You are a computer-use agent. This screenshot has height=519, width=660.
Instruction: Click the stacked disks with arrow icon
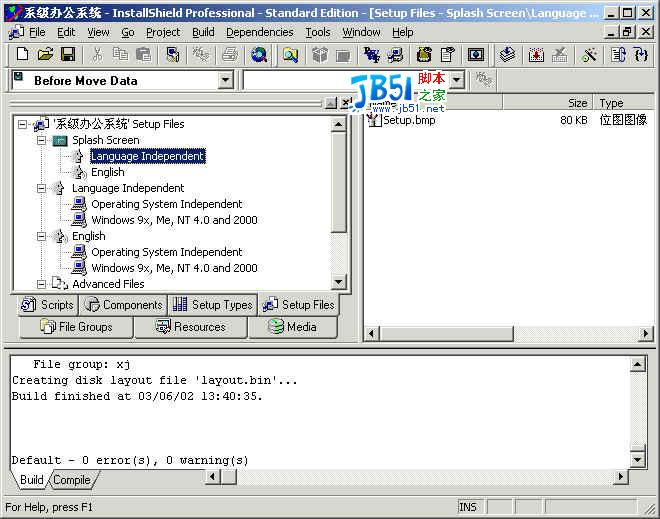pyautogui.click(x=507, y=55)
